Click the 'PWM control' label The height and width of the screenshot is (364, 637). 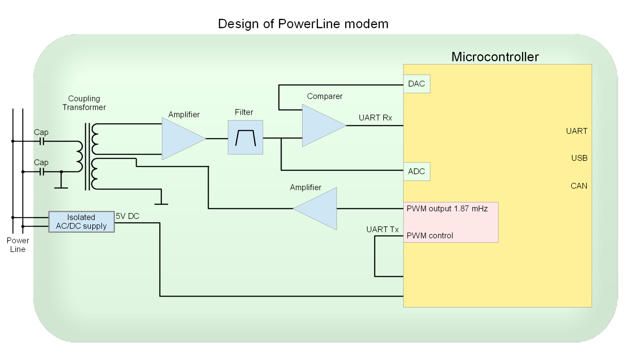tap(430, 236)
